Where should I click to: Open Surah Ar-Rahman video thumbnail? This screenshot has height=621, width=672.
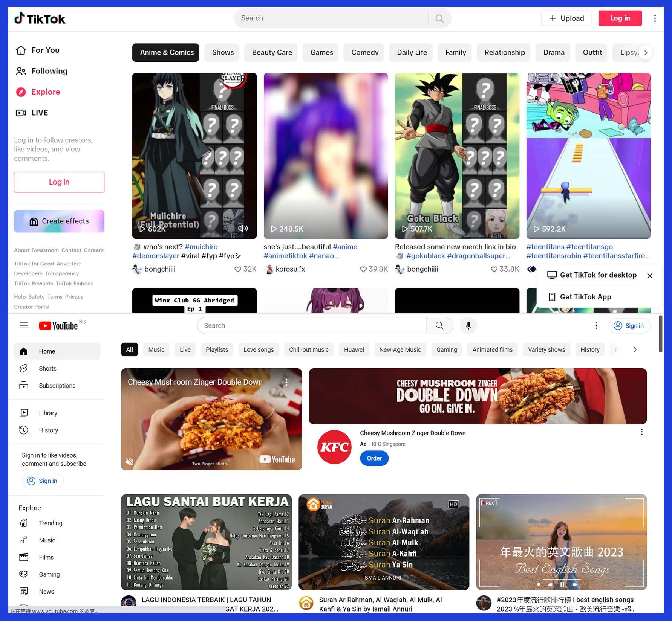[x=384, y=542]
